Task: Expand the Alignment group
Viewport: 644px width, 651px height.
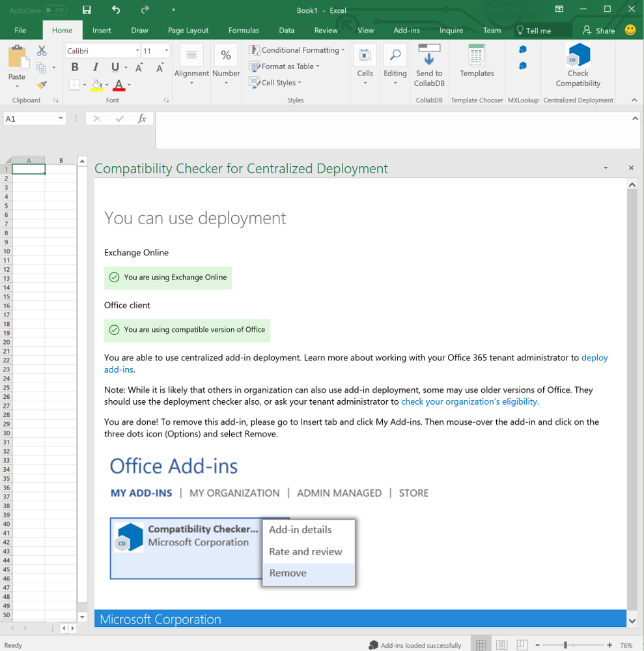Action: click(x=191, y=65)
